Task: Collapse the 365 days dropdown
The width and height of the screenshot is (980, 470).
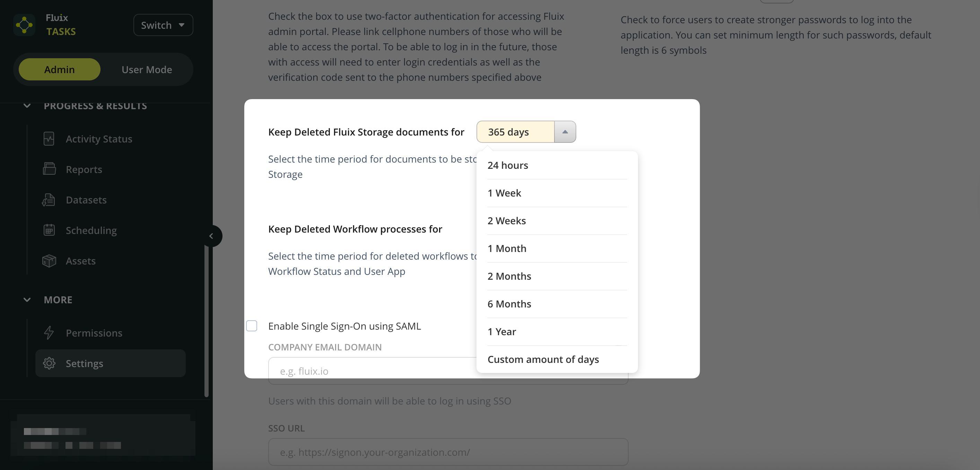Action: (x=565, y=132)
